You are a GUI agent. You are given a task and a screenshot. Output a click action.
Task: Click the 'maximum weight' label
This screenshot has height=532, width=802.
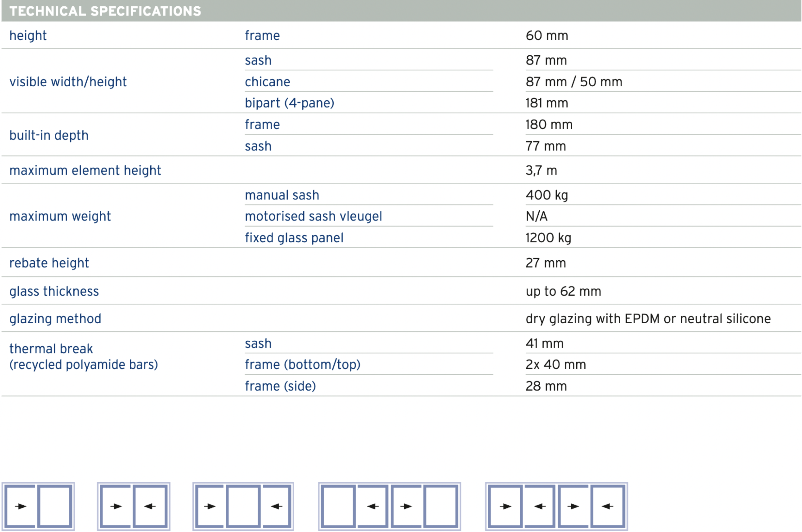pos(60,216)
